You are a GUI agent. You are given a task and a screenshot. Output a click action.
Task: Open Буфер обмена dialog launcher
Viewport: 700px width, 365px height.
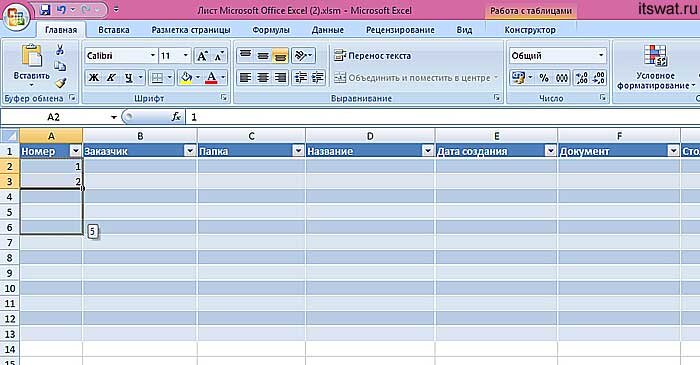coord(72,98)
